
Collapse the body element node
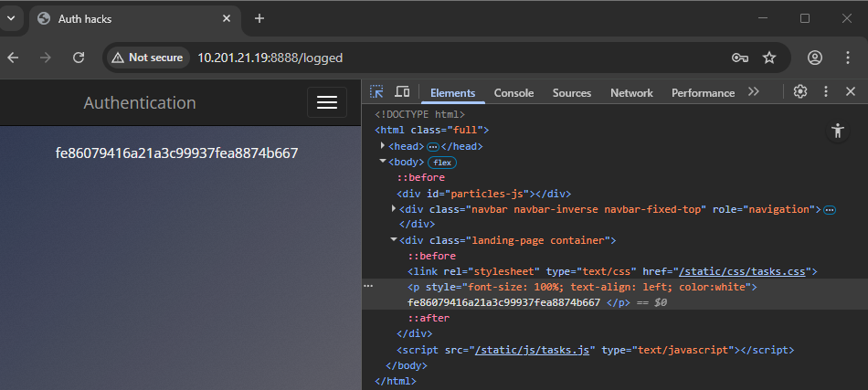tap(383, 162)
